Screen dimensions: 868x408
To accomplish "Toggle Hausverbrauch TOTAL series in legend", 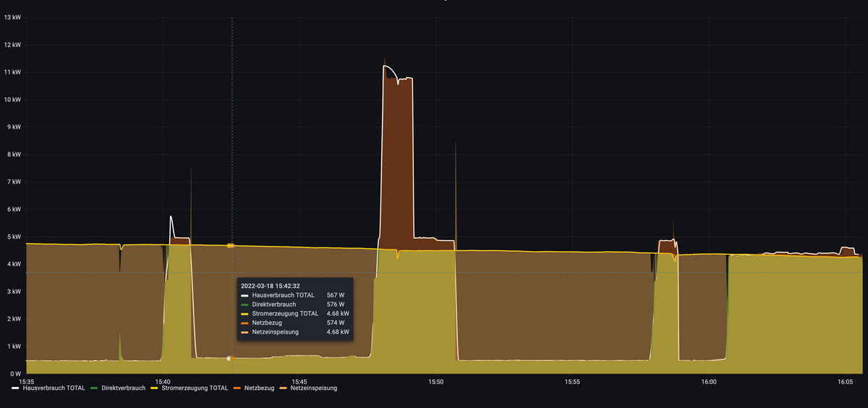I will [x=54, y=388].
